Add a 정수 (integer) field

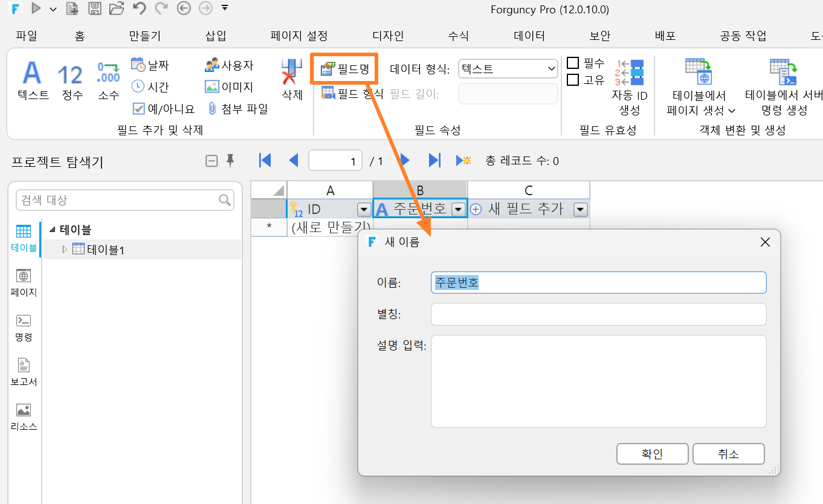tap(71, 80)
